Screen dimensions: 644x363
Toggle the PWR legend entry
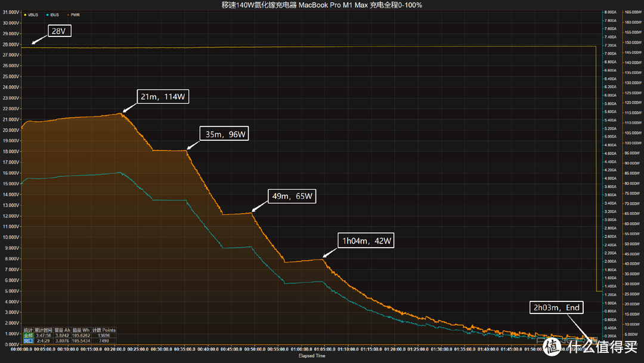(x=73, y=15)
